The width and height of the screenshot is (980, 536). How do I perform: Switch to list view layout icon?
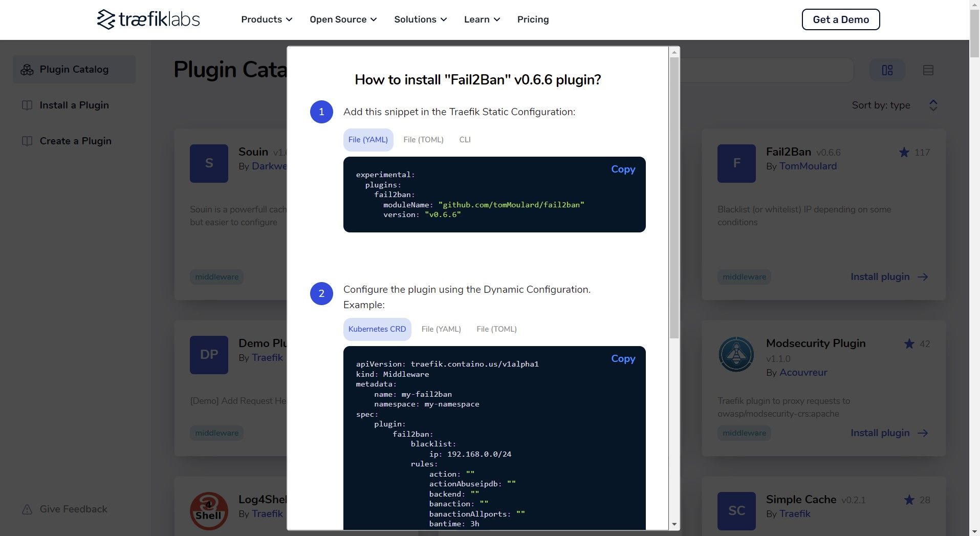(928, 70)
